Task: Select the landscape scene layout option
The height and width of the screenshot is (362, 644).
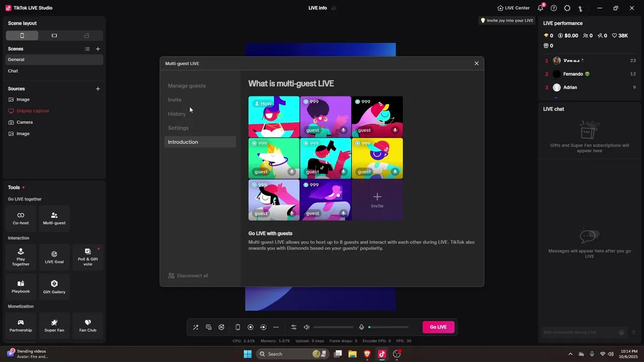Action: click(54, 36)
